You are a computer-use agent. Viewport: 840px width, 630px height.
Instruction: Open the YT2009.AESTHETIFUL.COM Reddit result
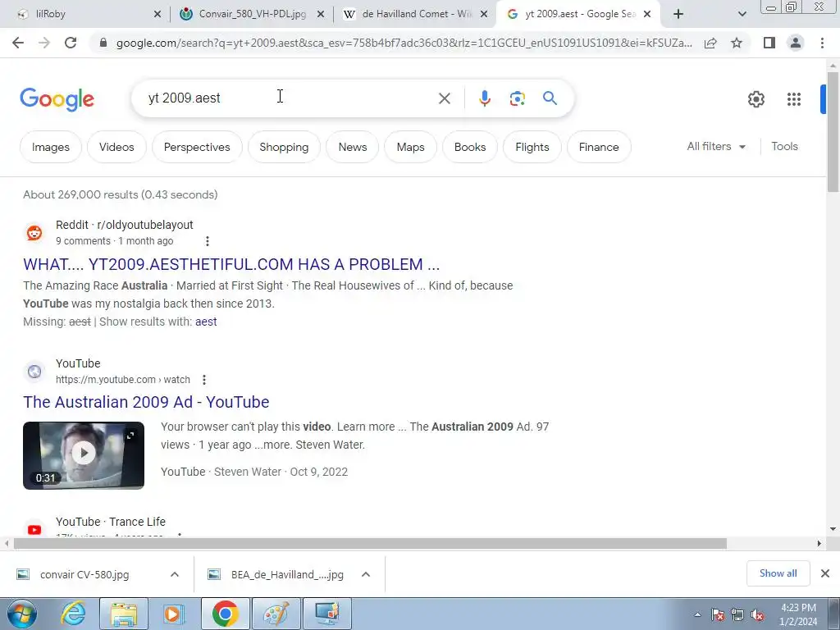(x=231, y=264)
